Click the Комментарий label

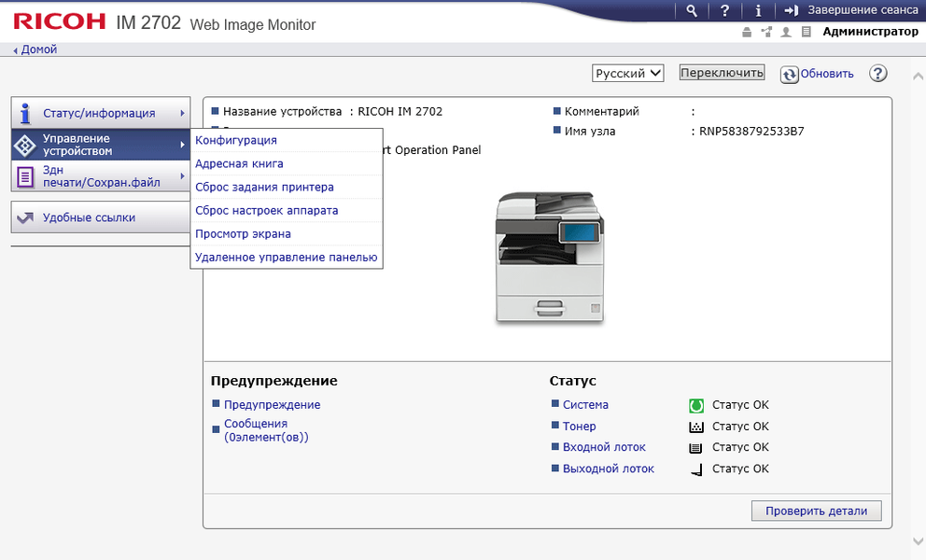coord(602,111)
